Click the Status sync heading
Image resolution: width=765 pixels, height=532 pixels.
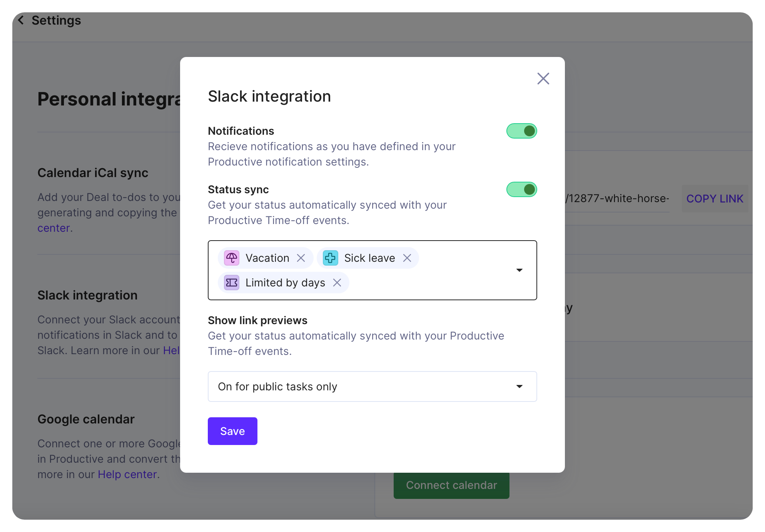click(238, 189)
